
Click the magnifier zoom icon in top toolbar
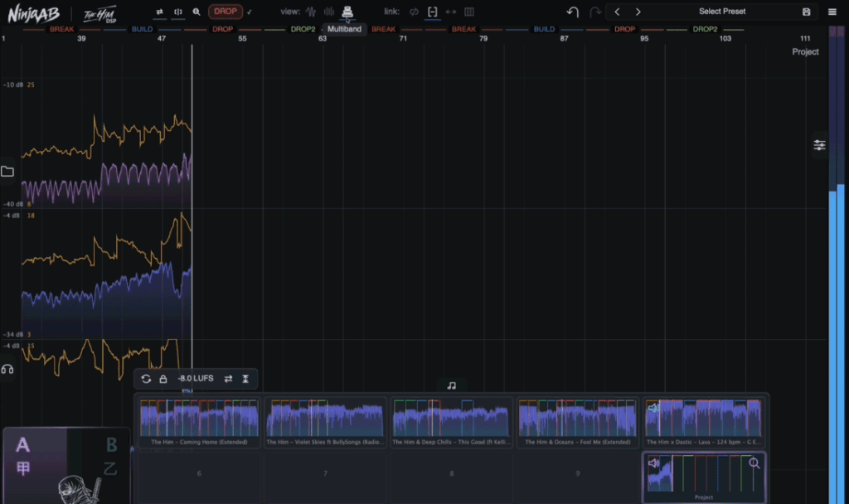pyautogui.click(x=196, y=12)
